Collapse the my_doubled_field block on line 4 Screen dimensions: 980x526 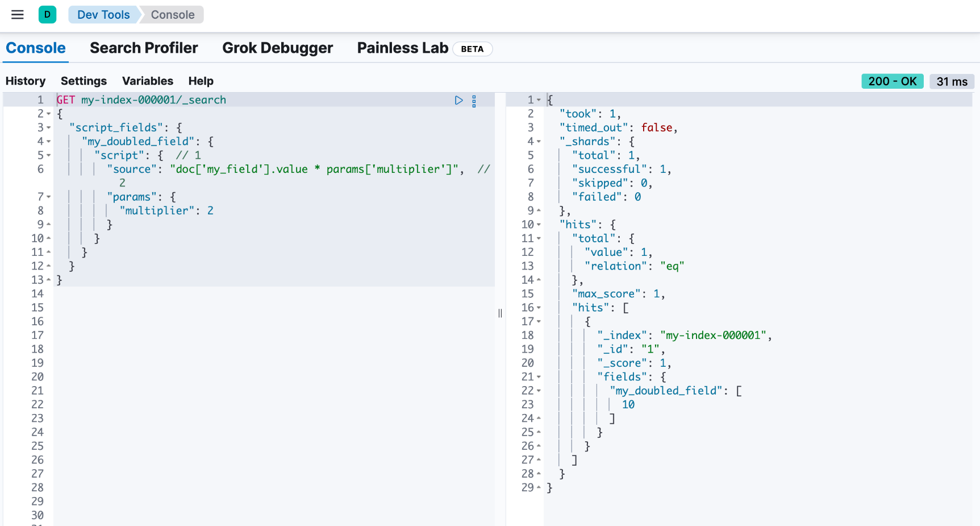pyautogui.click(x=49, y=142)
